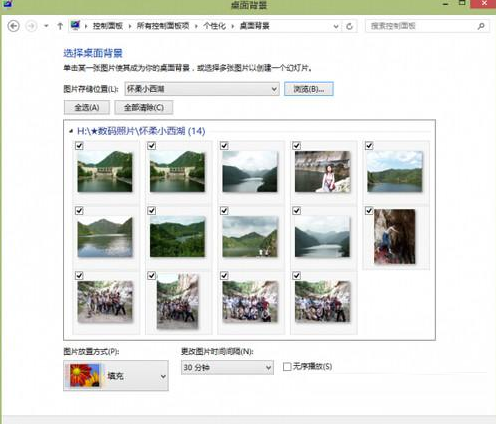Uncheck first photo checkbox in second row

79,211
